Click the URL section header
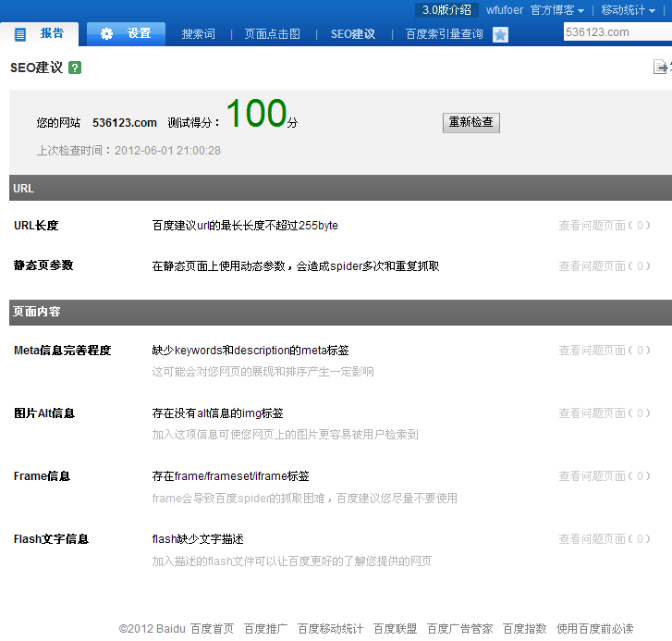 coord(341,188)
